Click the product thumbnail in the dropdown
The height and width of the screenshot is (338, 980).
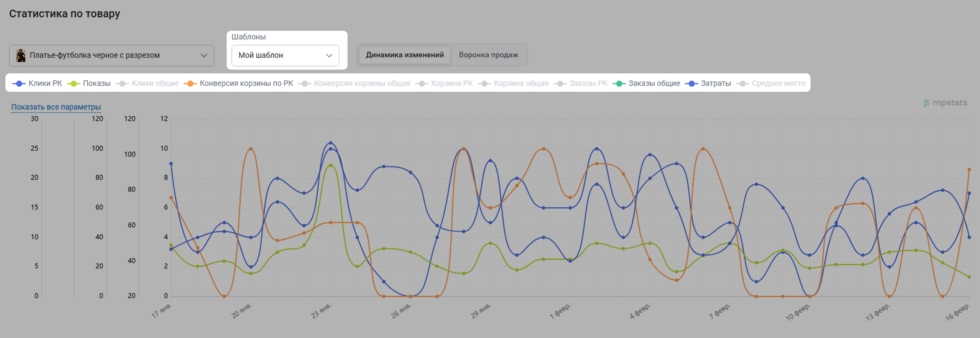[x=21, y=56]
